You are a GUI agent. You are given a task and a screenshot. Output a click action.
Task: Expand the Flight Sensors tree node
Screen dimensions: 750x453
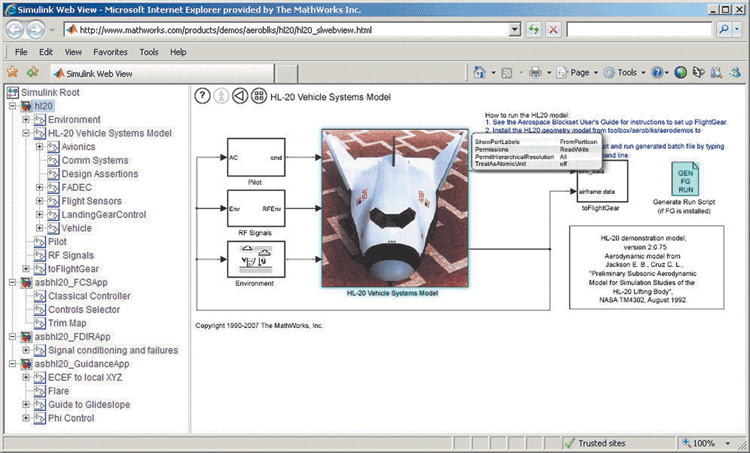(x=40, y=201)
